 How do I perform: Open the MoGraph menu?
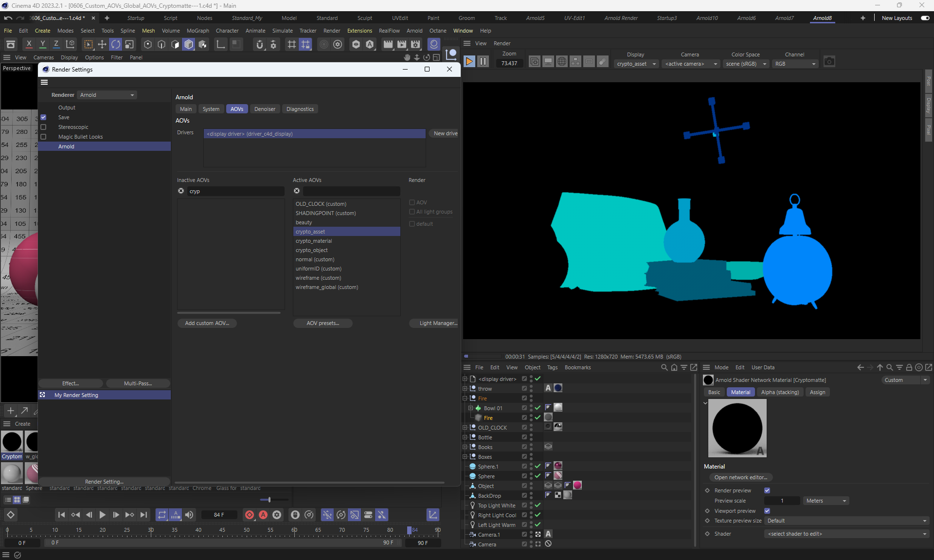coord(198,31)
